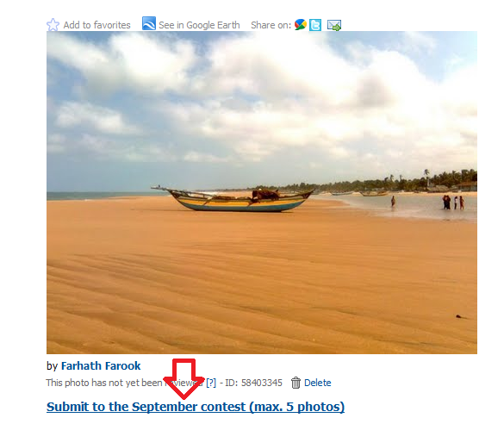Click the people wading in the water

pos(453,203)
